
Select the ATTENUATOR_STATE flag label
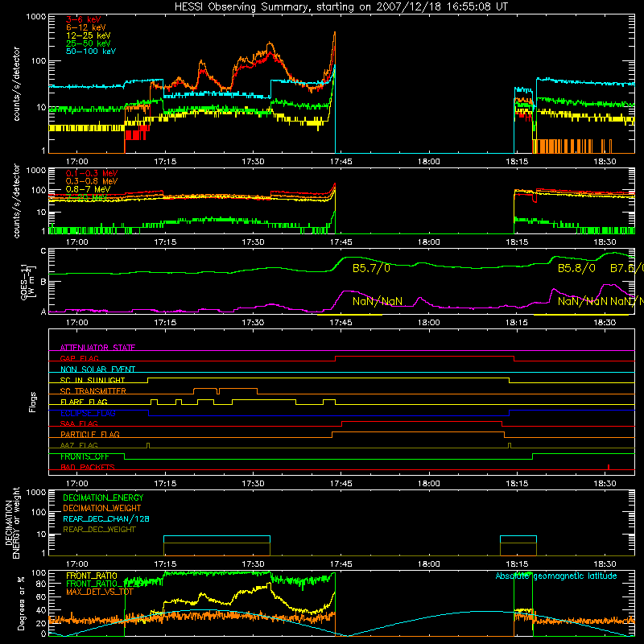(x=97, y=348)
